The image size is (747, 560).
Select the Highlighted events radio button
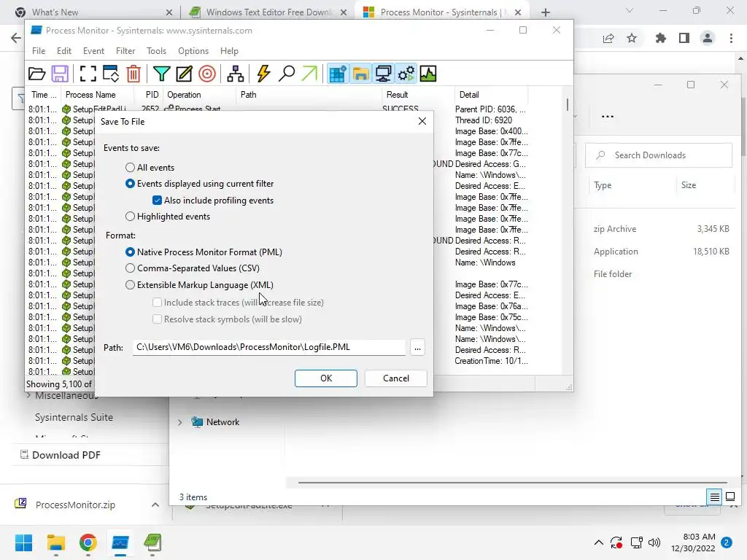tap(130, 216)
